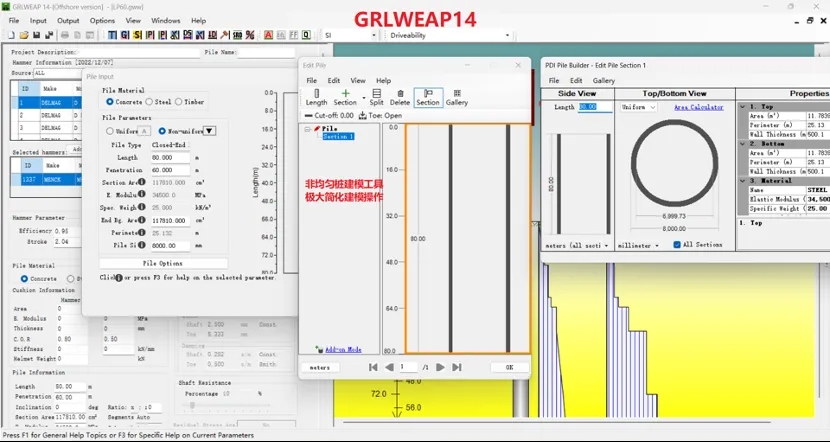Jump to first section arrow
This screenshot has height=442, width=830.
coord(374,367)
